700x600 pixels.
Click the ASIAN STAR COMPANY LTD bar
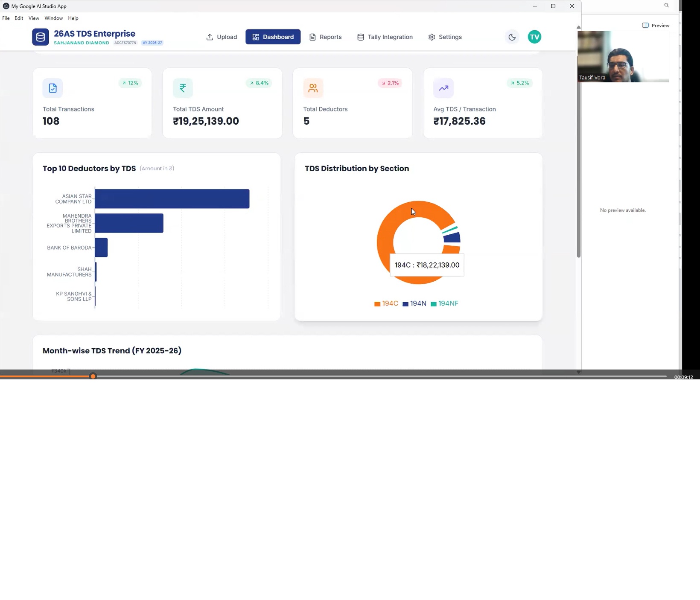pyautogui.click(x=172, y=199)
